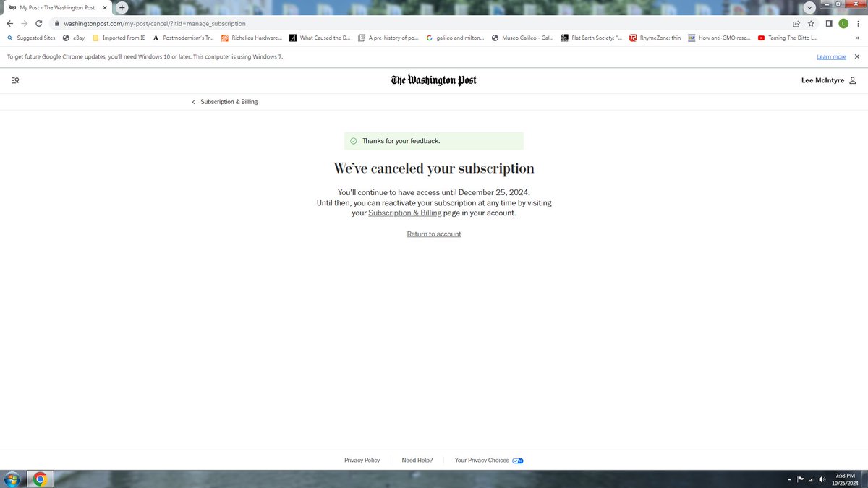Click the browser Back arrow
Screen dimensions: 868x488
click(x=10, y=23)
